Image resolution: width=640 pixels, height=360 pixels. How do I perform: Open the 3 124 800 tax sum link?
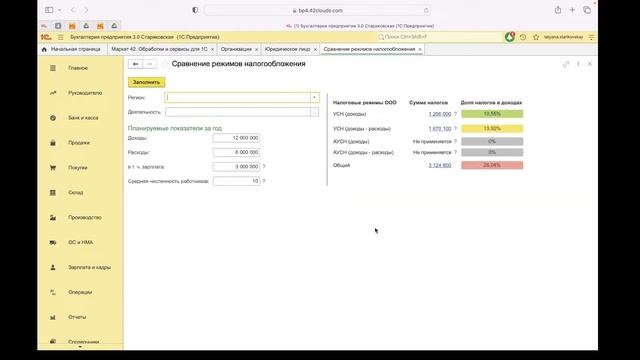(440, 165)
